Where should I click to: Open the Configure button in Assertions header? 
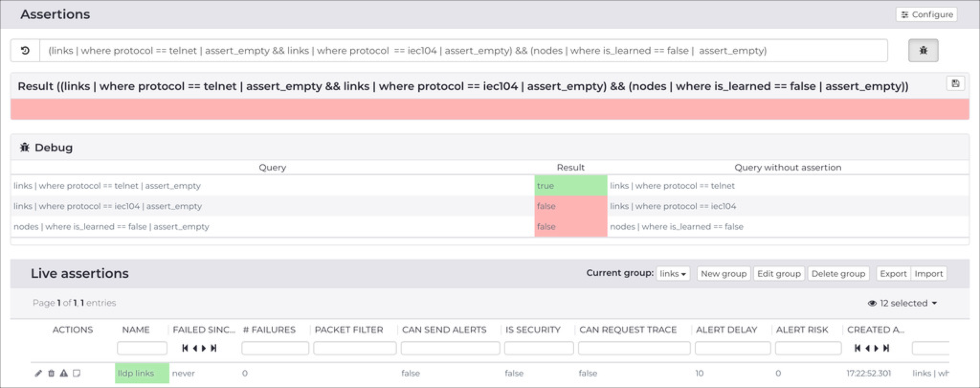[926, 14]
